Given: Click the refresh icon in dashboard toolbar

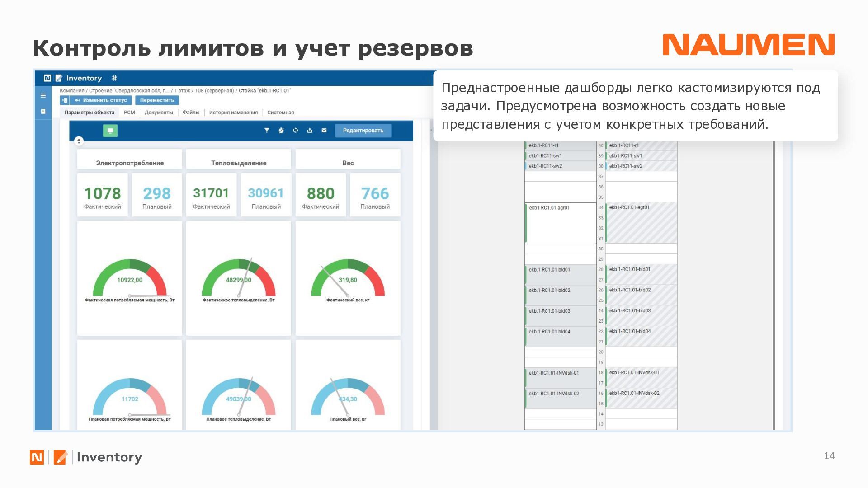Looking at the screenshot, I should [295, 131].
